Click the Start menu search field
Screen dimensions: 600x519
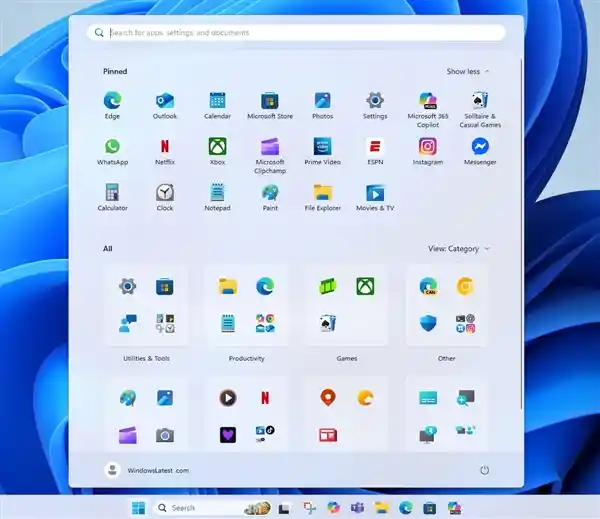click(x=296, y=33)
